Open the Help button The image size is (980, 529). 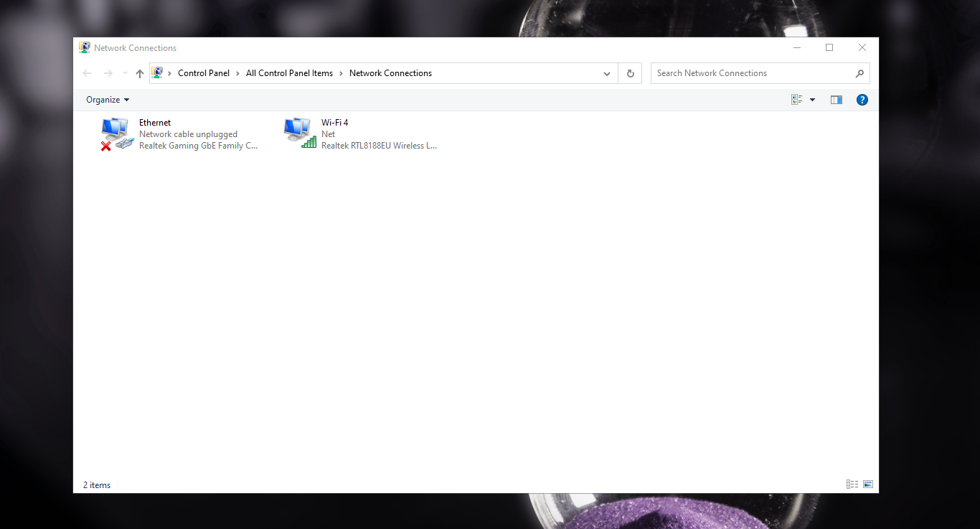(862, 100)
